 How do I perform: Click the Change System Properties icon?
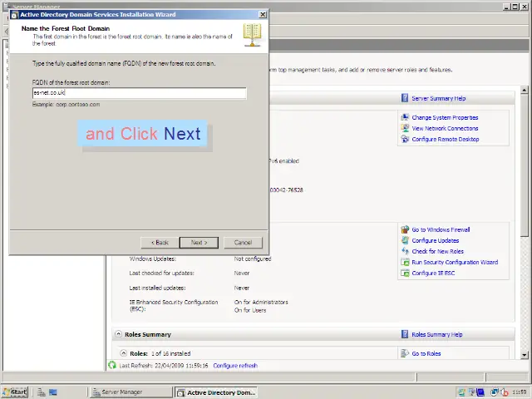pos(405,117)
